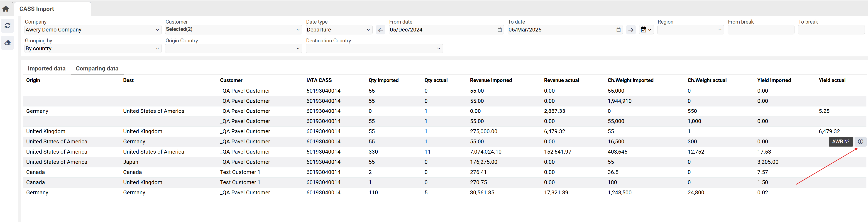Click the eraser clear filters icon

coord(7,43)
